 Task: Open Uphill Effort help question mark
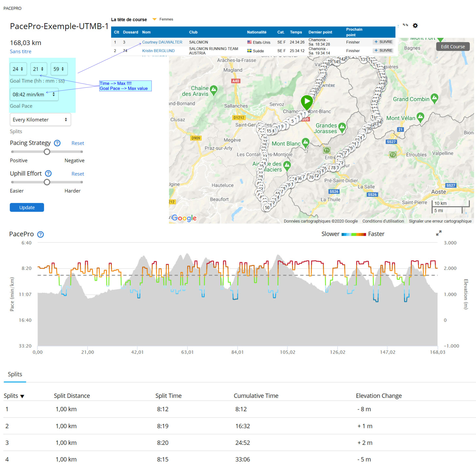click(x=48, y=174)
